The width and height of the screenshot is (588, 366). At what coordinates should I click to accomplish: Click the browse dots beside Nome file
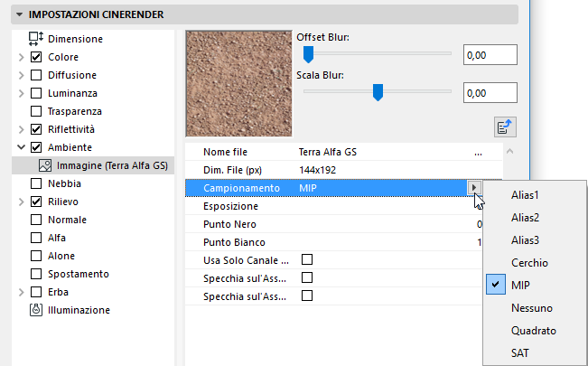click(478, 152)
